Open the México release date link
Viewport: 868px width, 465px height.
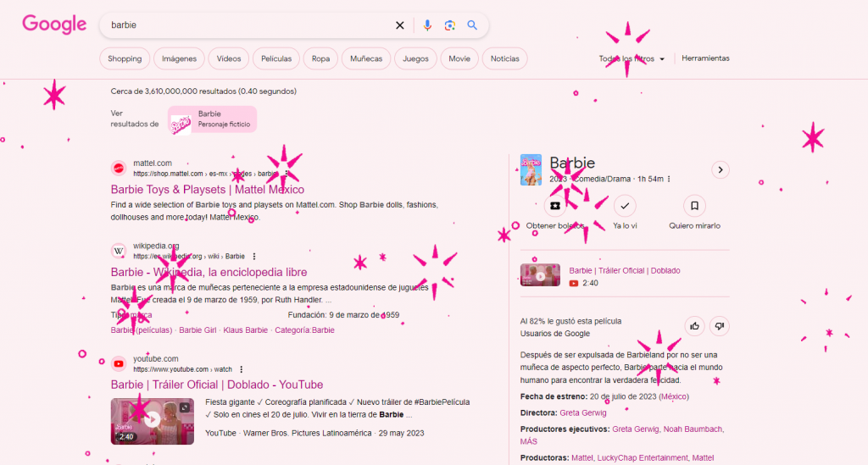click(674, 396)
